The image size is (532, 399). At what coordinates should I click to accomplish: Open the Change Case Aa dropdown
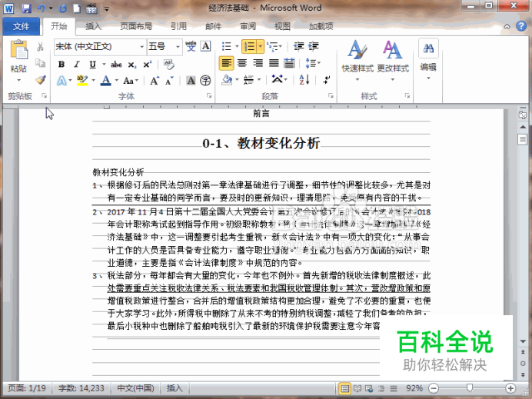tap(131, 81)
